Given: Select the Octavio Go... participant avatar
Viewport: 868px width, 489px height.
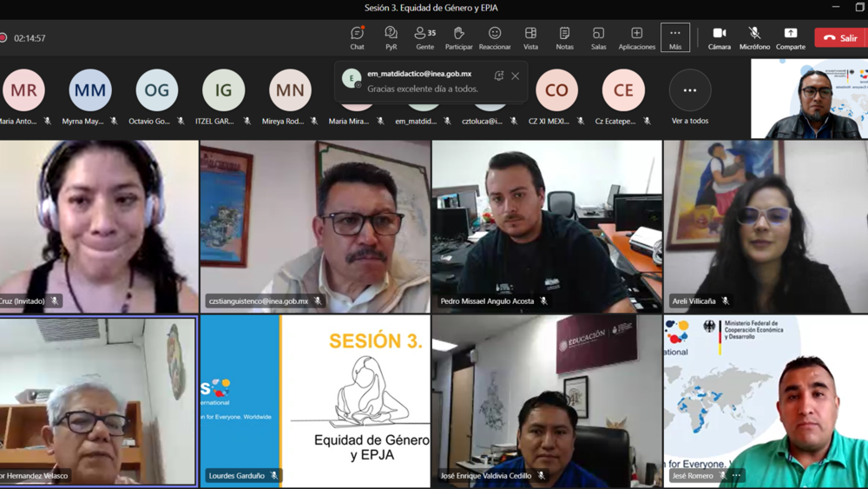Looking at the screenshot, I should (157, 90).
